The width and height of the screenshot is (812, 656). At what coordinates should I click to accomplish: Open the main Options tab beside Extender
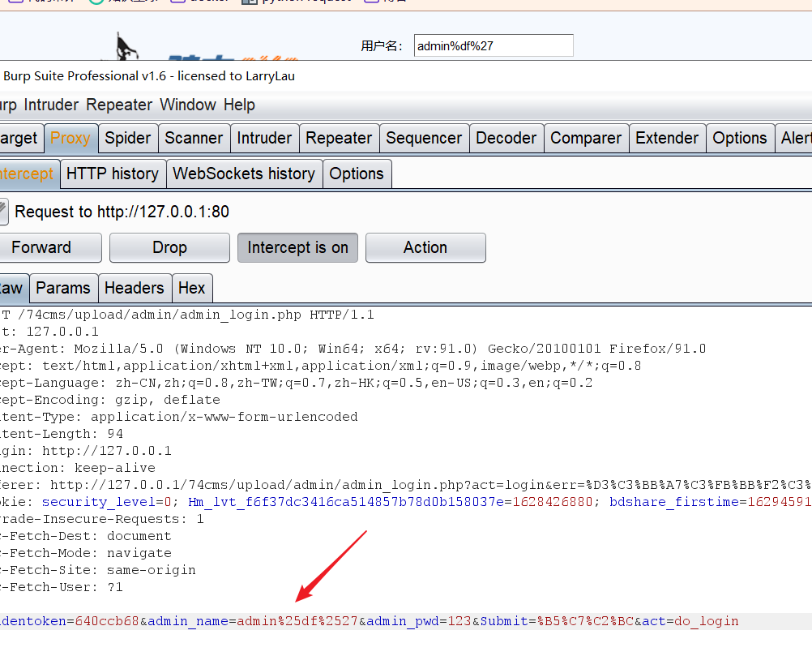pos(740,139)
